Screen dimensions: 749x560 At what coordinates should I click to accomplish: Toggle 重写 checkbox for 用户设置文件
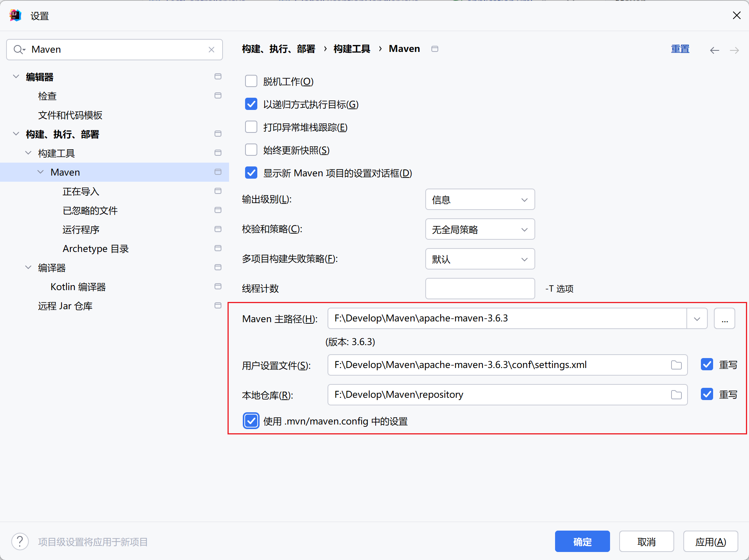[707, 365]
